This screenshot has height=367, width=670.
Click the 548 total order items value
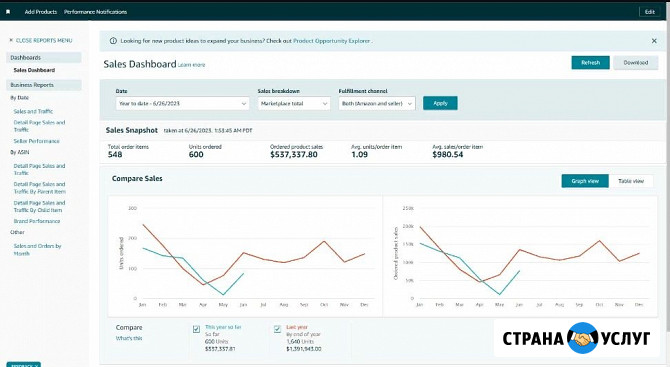tap(115, 155)
